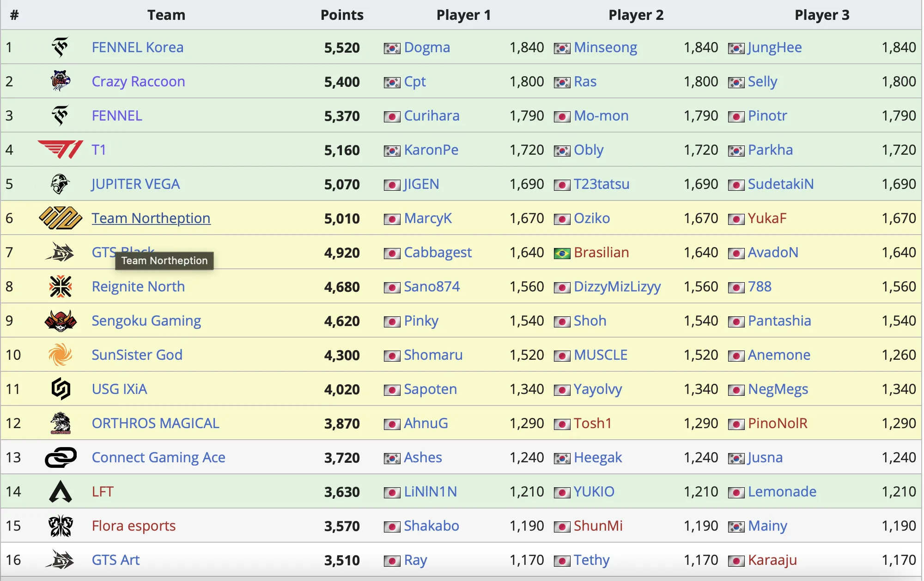Click the Points column header

click(x=342, y=15)
